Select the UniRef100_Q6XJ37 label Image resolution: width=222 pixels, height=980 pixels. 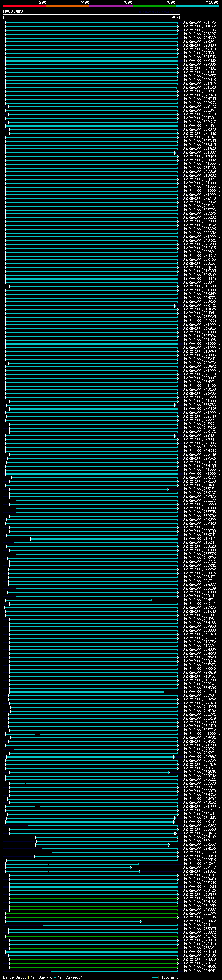point(199,527)
